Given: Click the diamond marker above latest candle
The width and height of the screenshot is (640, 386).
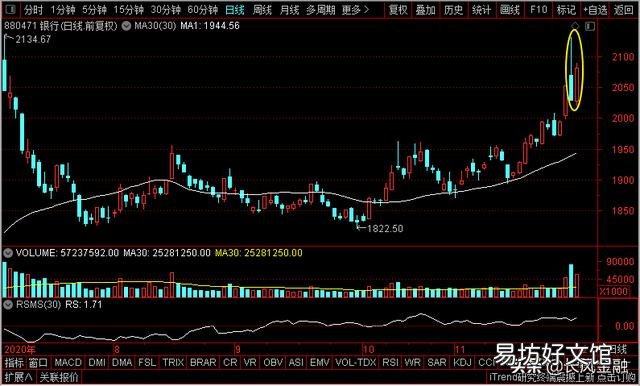Looking at the screenshot, I should [576, 26].
